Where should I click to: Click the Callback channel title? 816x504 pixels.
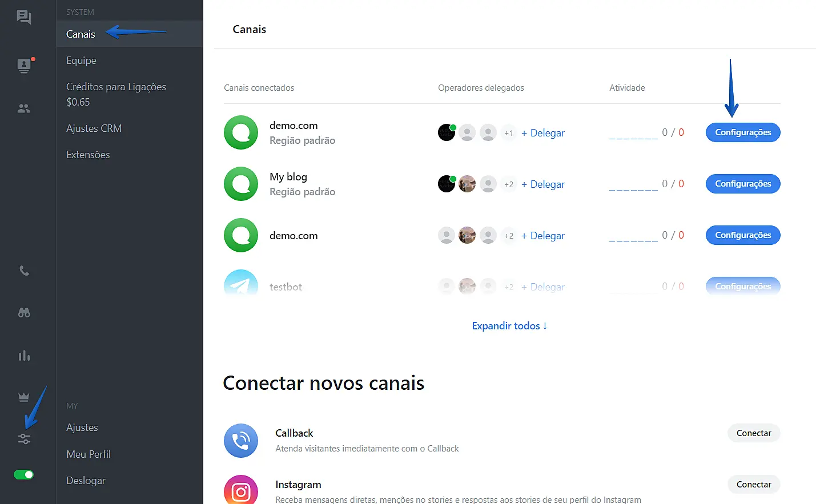pyautogui.click(x=294, y=433)
